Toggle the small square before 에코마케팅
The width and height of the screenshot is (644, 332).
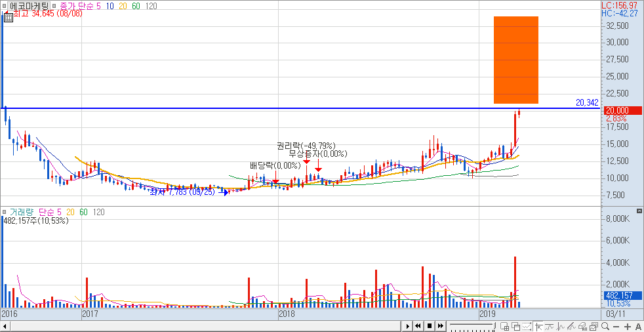click(x=4, y=6)
